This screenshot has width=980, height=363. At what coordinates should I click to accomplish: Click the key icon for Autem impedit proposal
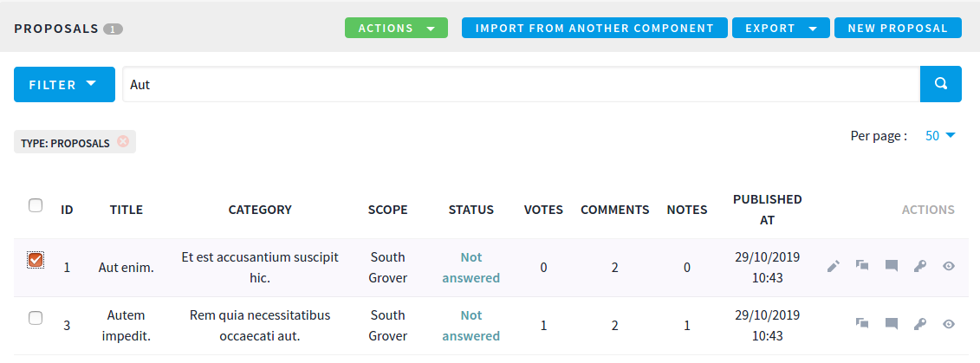[919, 324]
